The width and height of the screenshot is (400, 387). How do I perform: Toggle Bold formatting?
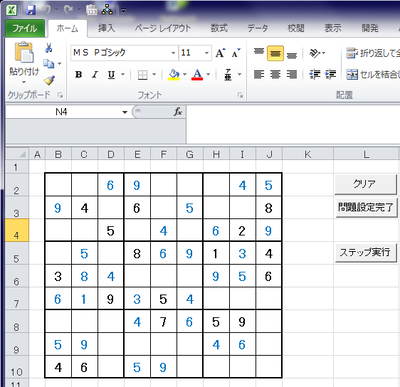click(x=79, y=75)
